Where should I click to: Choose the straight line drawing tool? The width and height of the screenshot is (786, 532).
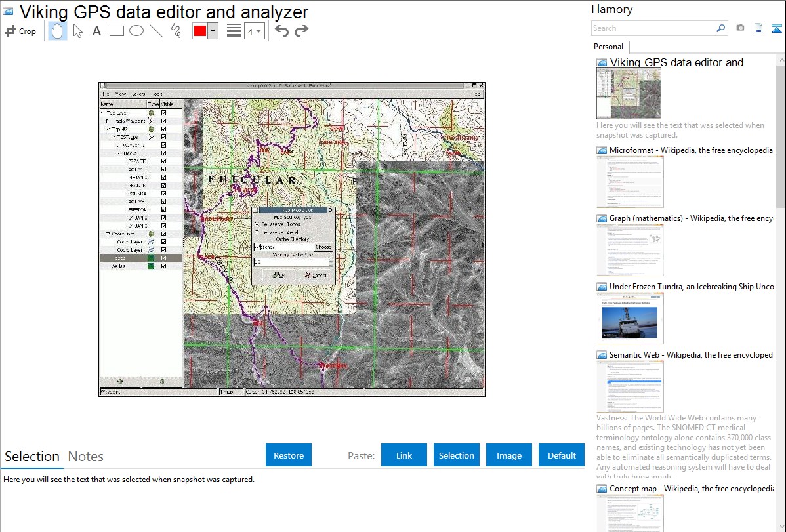tap(156, 31)
